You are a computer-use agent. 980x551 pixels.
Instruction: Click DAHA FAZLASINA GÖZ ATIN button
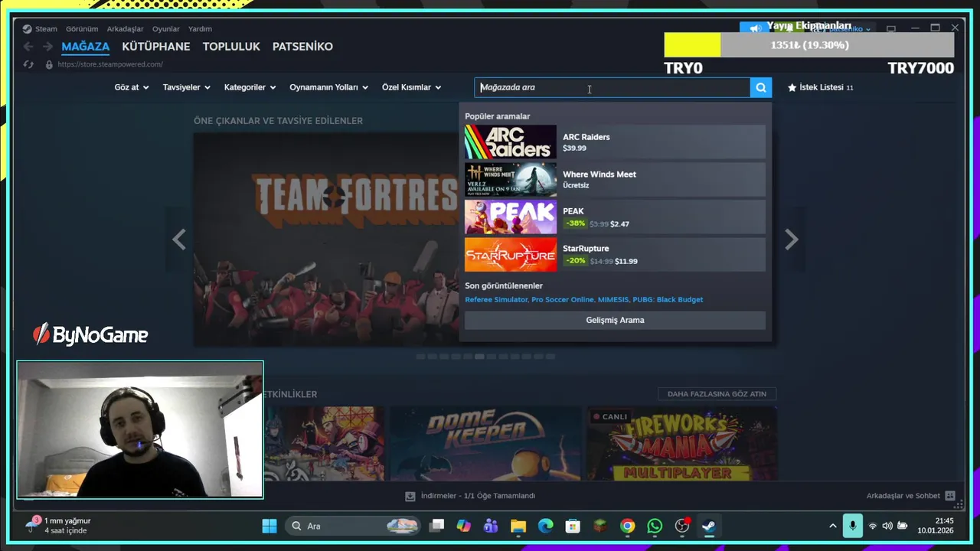click(717, 394)
